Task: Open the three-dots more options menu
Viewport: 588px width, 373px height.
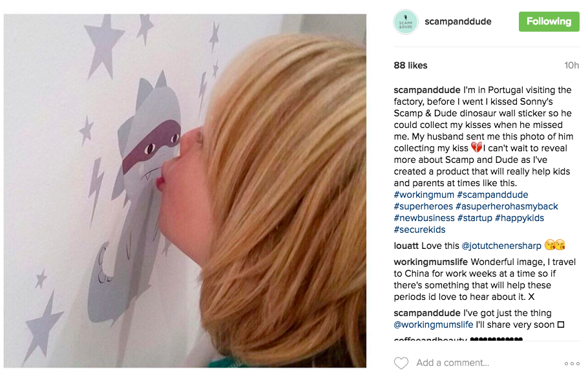Action: (x=572, y=363)
